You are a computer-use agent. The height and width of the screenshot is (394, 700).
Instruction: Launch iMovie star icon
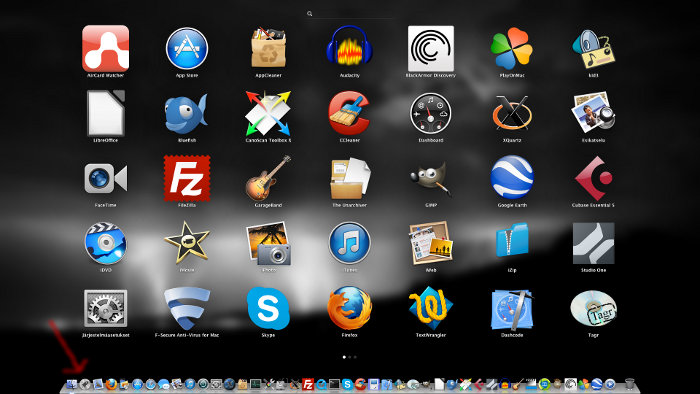(187, 243)
